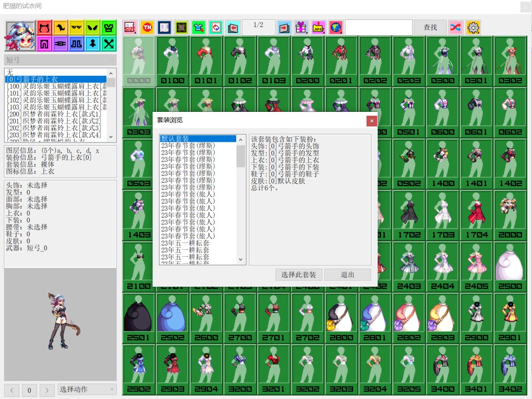Select the orange hairstyle category icon
532x399 pixels.
pyautogui.click(x=60, y=28)
